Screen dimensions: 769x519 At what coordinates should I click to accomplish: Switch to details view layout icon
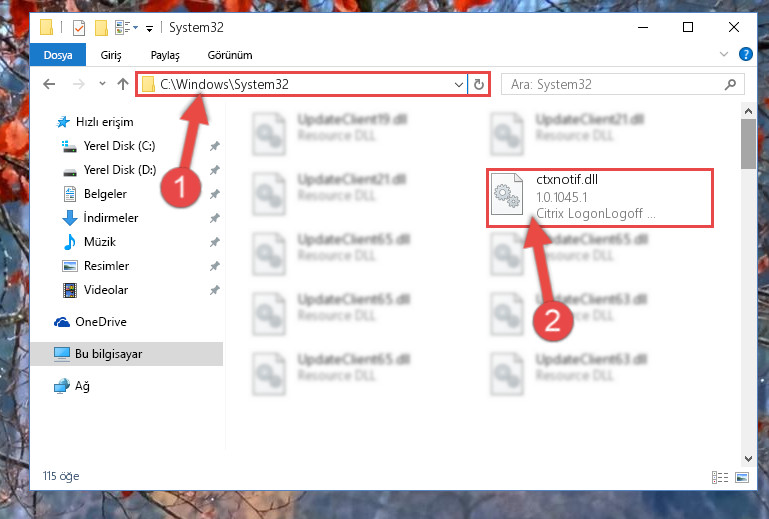tap(720, 477)
